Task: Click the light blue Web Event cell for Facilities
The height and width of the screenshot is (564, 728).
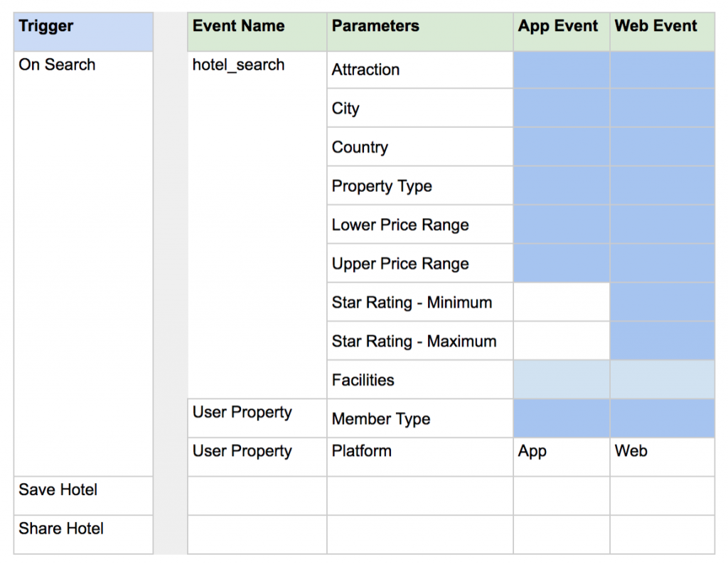Action: pyautogui.click(x=662, y=380)
